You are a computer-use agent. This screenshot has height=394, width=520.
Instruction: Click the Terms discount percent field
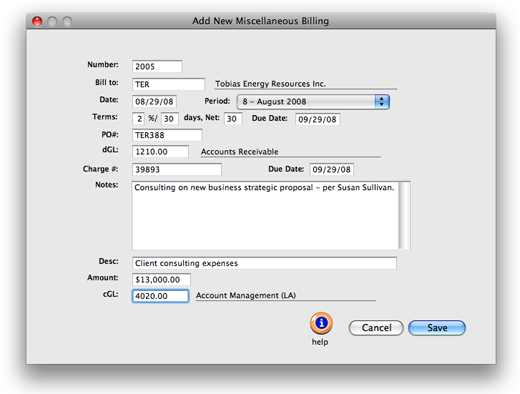click(x=138, y=119)
